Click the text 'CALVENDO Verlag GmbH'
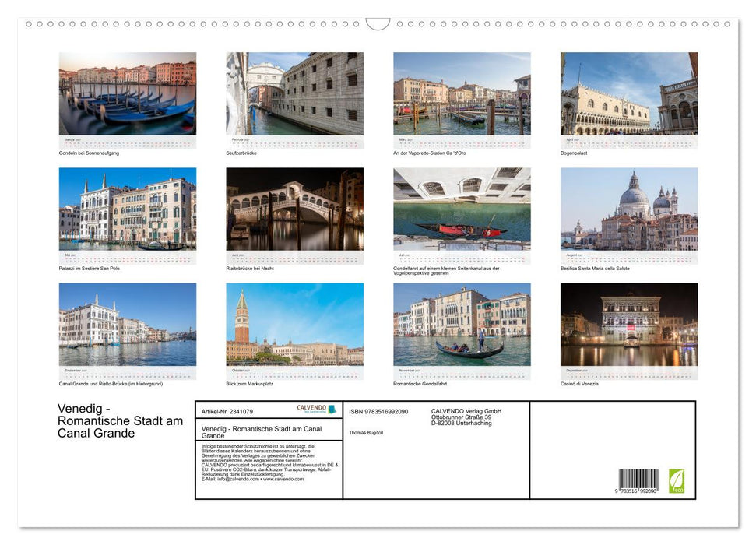This screenshot has height=545, width=756. point(466,411)
